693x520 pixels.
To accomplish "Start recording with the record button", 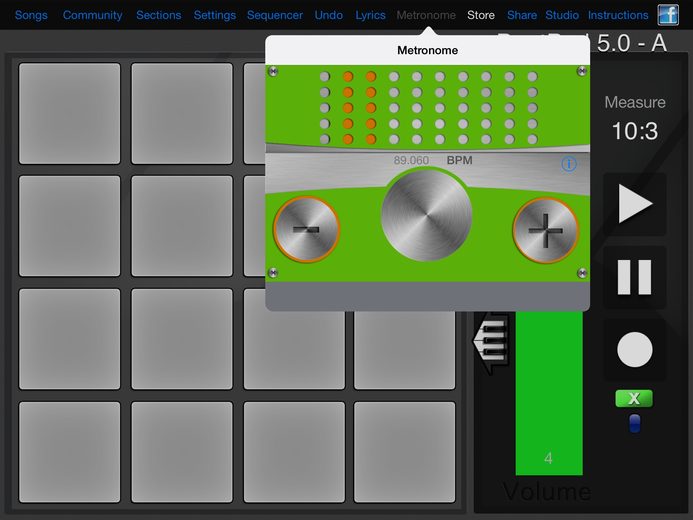I will tap(635, 349).
